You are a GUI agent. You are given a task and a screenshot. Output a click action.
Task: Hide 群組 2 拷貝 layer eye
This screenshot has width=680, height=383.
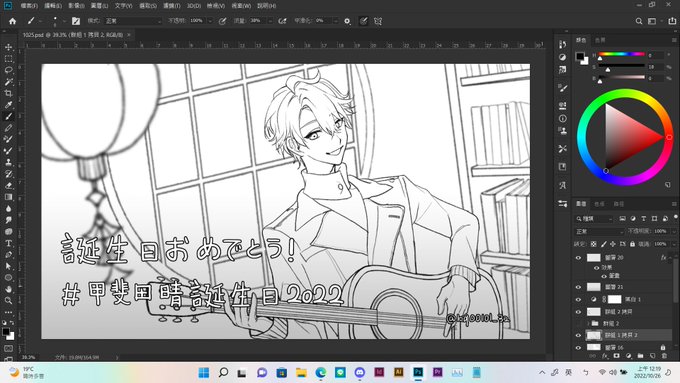[578, 312]
